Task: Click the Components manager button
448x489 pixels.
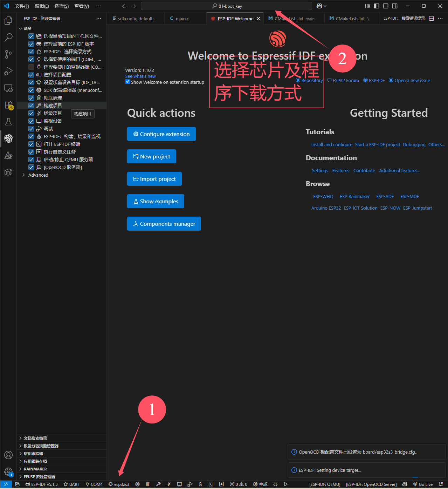Action: point(164,224)
